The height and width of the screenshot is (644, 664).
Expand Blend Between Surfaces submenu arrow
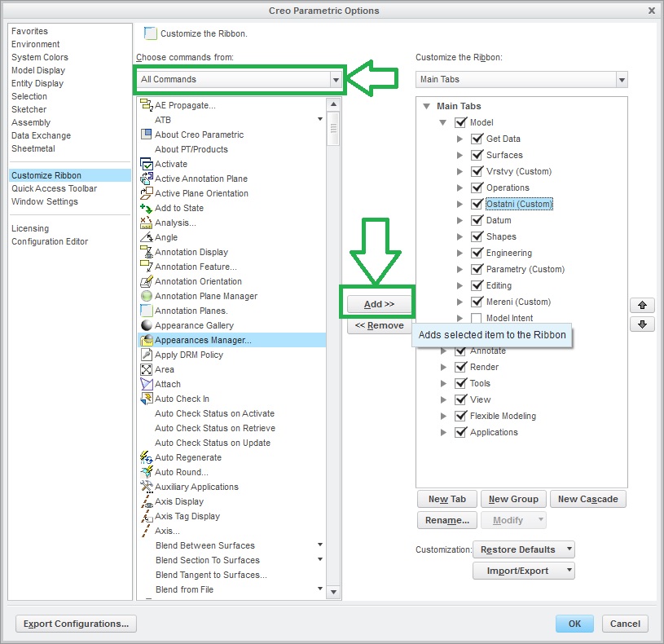(x=320, y=545)
